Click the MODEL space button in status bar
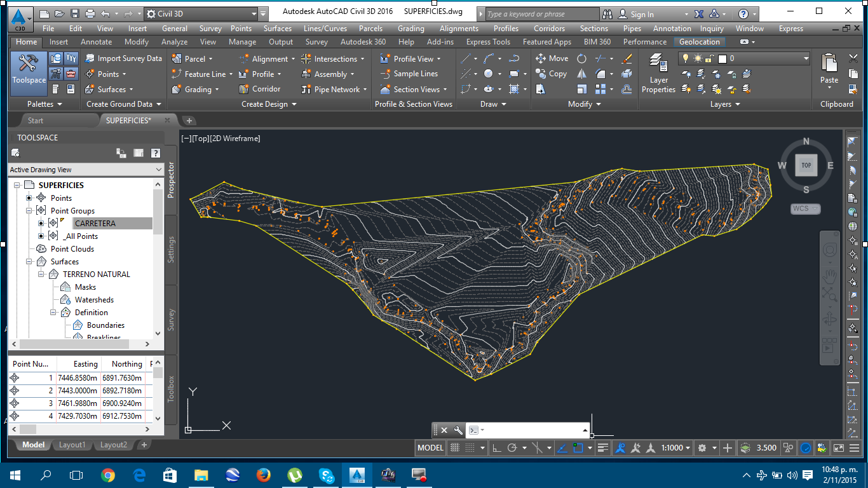The image size is (868, 488). 430,448
